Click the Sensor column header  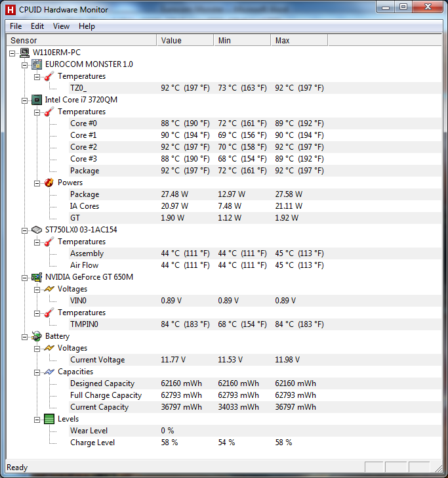coord(81,40)
